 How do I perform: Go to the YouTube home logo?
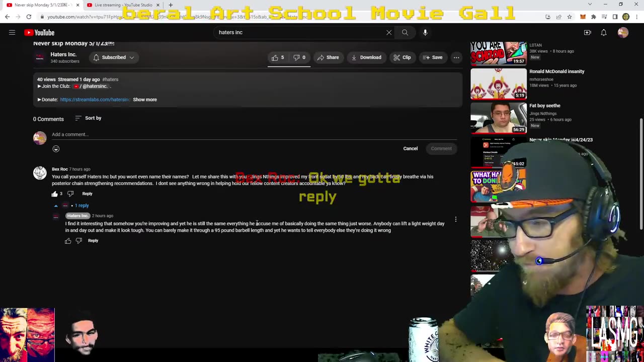(x=39, y=33)
